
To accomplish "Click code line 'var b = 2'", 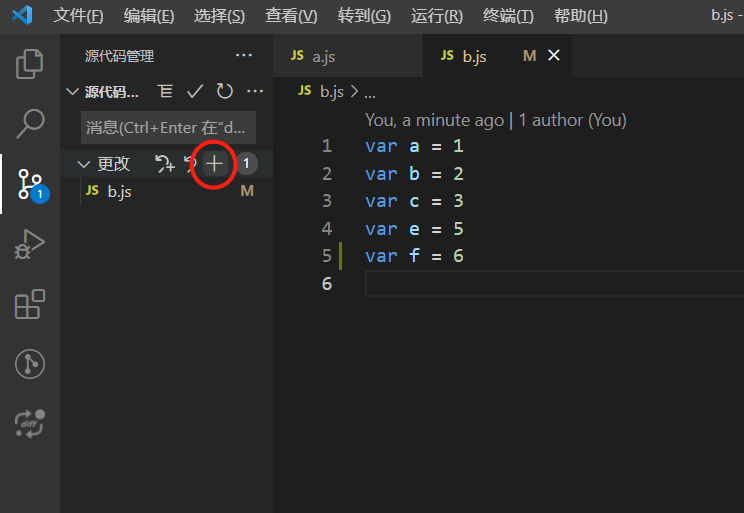I will (x=414, y=174).
